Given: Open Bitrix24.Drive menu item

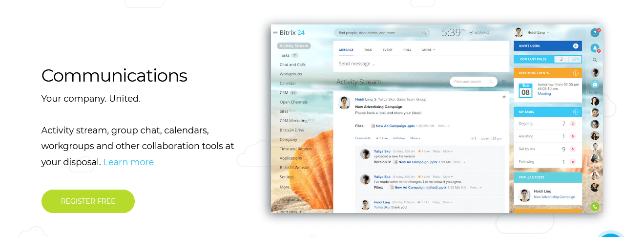Looking at the screenshot, I should tap(291, 130).
